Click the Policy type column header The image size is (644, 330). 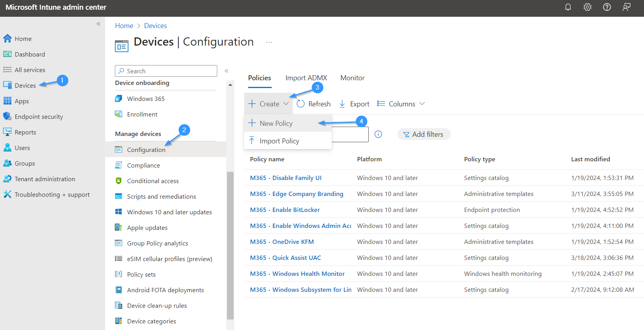(x=479, y=159)
